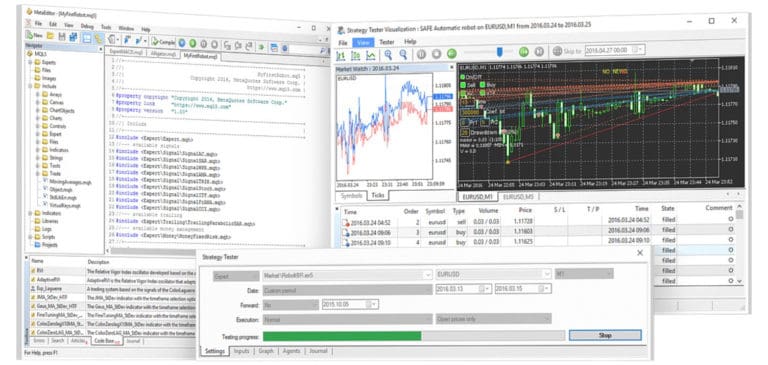Click the zoom in magnifier icon
Screen dimensions: 768x365
pos(388,54)
